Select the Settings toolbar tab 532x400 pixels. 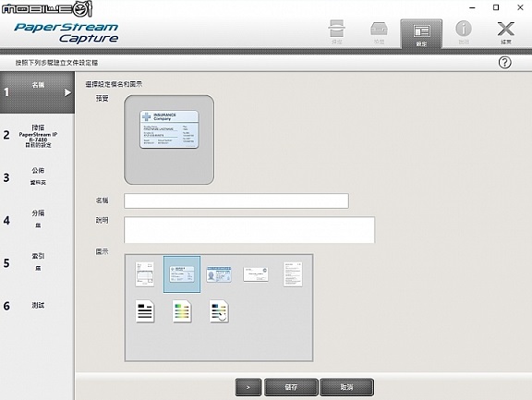click(x=421, y=34)
